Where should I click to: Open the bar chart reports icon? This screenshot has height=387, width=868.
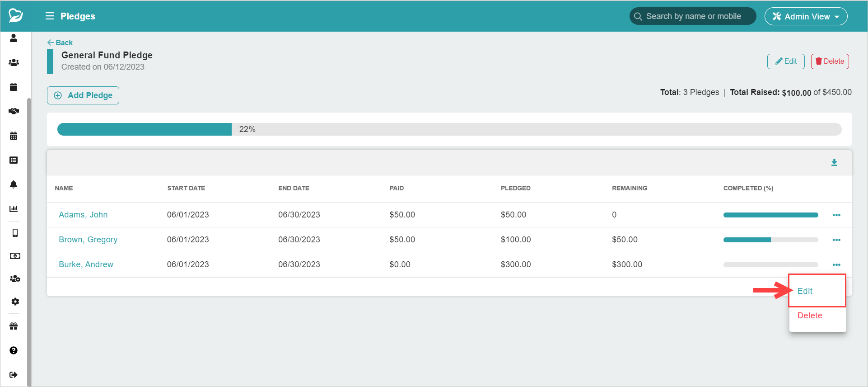(x=14, y=208)
